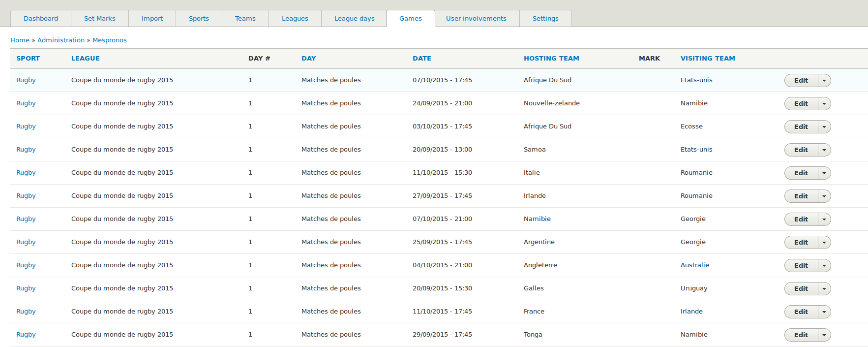Edit the Angleterre vs Australie game
The width and height of the screenshot is (868, 347).
point(801,266)
